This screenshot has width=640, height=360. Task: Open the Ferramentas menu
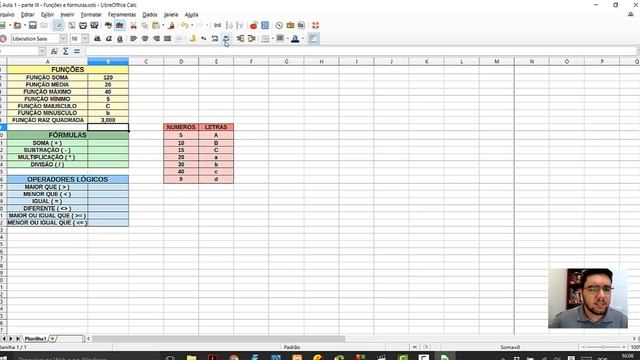122,15
